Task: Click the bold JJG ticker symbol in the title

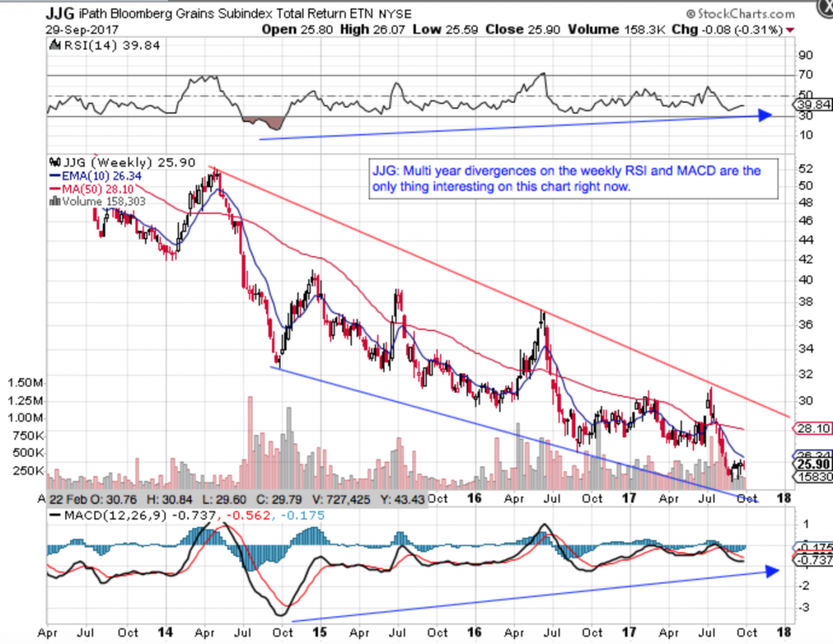Action: pos(61,14)
